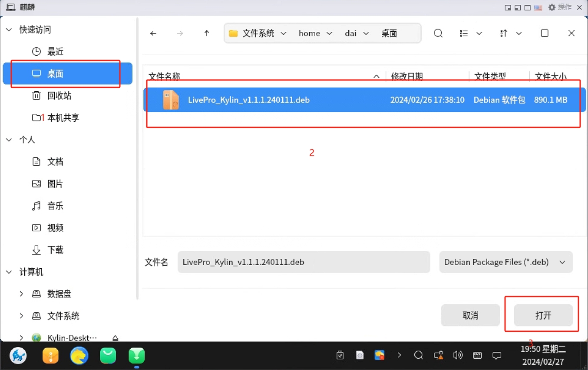This screenshot has width=588, height=370.
Task: Click the multicolor tray app icon
Action: (380, 355)
